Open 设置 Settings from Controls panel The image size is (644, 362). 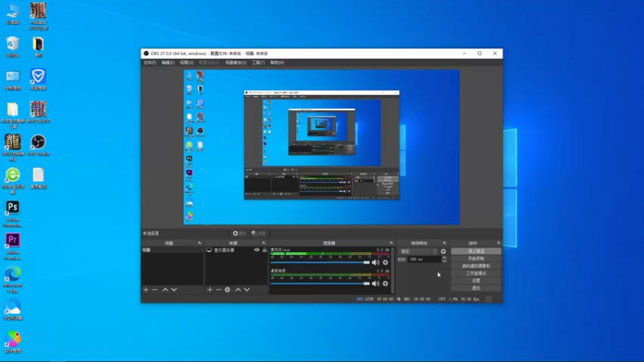tap(476, 281)
